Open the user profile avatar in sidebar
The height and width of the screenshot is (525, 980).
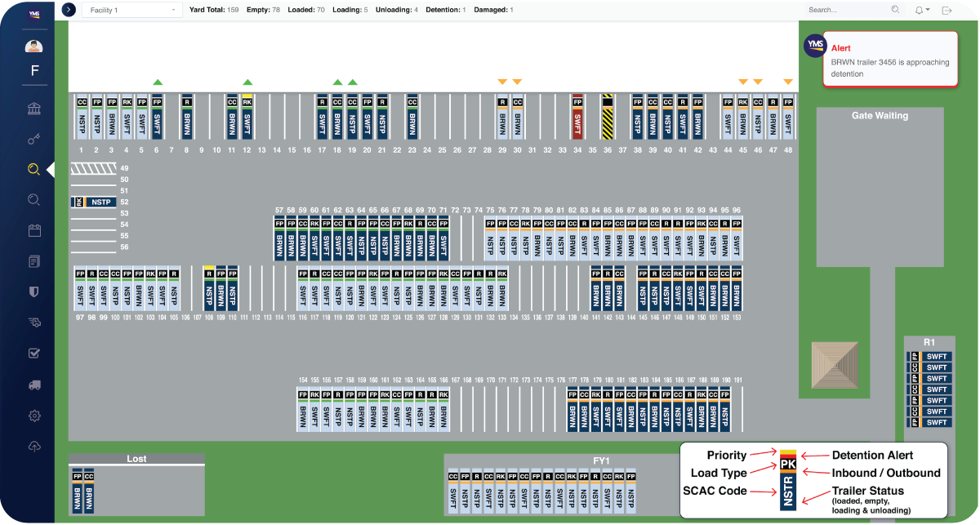click(x=34, y=47)
